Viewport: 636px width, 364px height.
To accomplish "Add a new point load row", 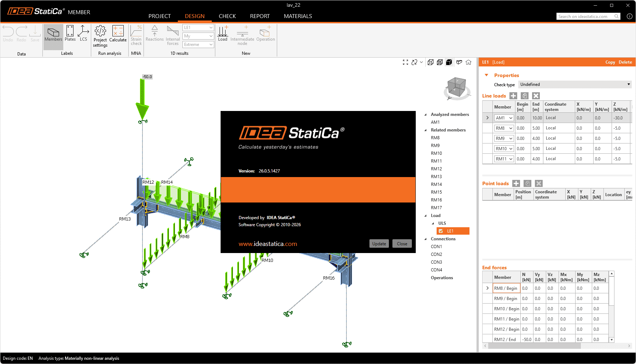I will [x=516, y=183].
